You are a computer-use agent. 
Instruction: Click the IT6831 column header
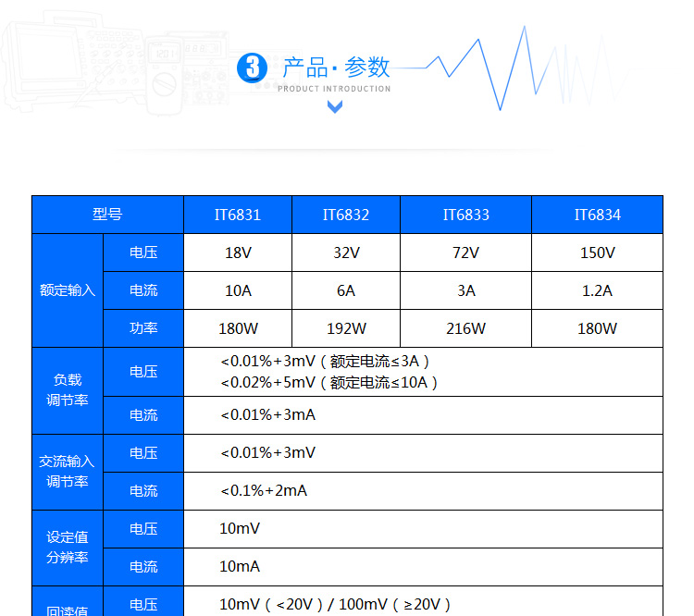[238, 215]
